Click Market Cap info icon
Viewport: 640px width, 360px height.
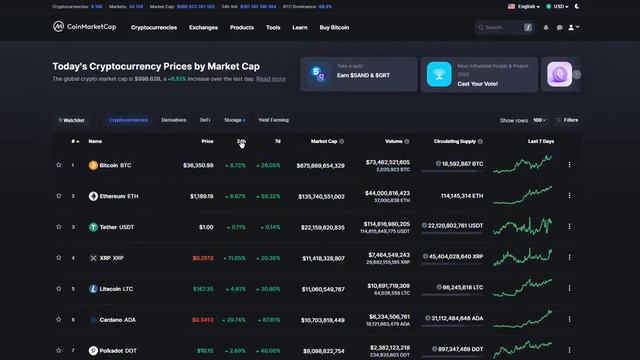tap(342, 141)
